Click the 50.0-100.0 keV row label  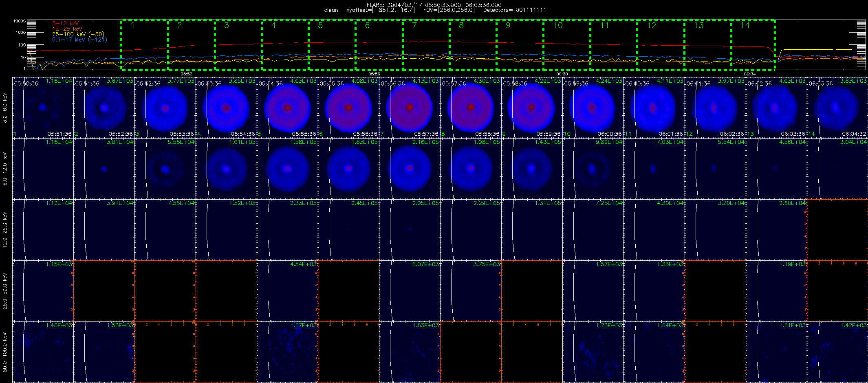click(5, 352)
